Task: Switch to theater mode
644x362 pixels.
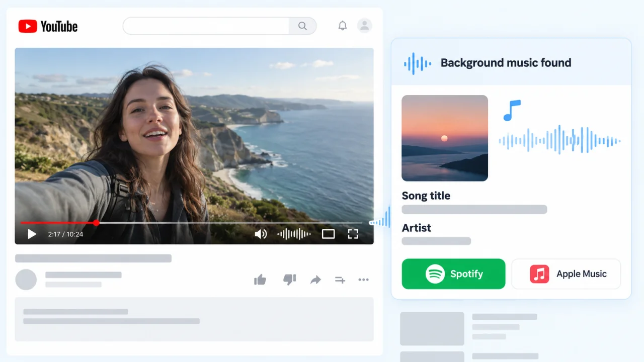Action: [328, 234]
